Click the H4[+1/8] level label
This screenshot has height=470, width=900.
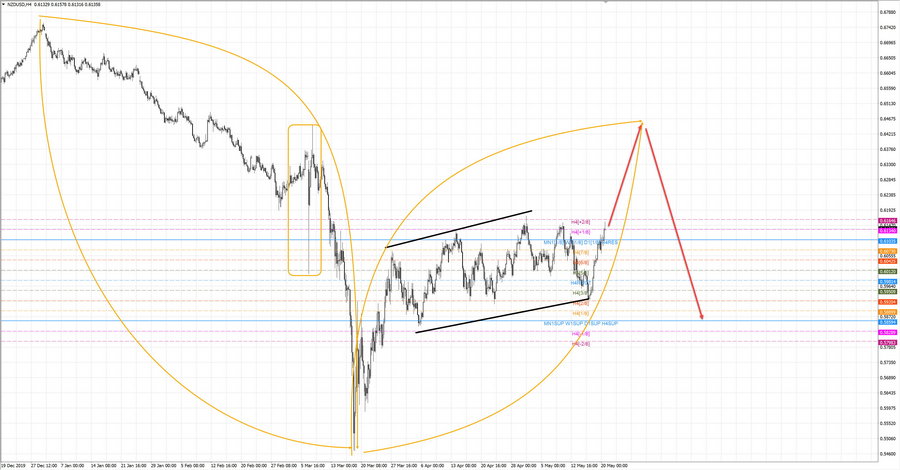tap(580, 232)
